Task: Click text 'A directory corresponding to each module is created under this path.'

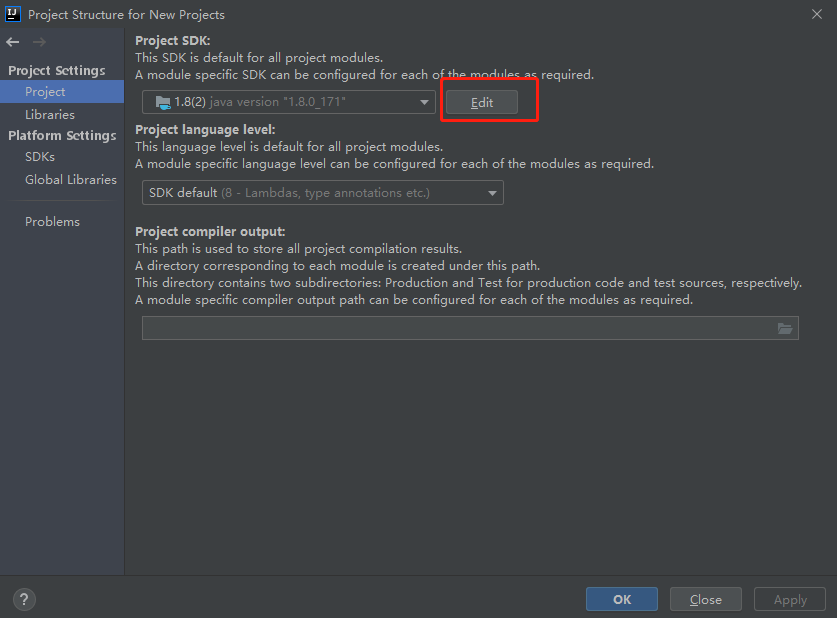Action: [x=337, y=266]
